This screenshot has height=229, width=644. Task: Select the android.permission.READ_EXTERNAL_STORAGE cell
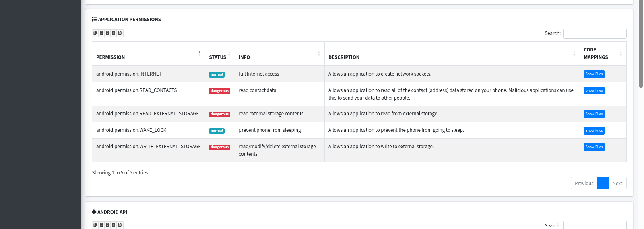coord(149,114)
